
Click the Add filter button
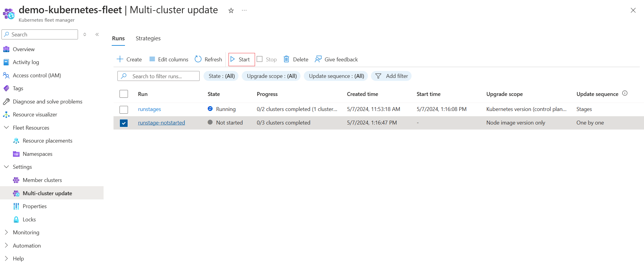(391, 76)
